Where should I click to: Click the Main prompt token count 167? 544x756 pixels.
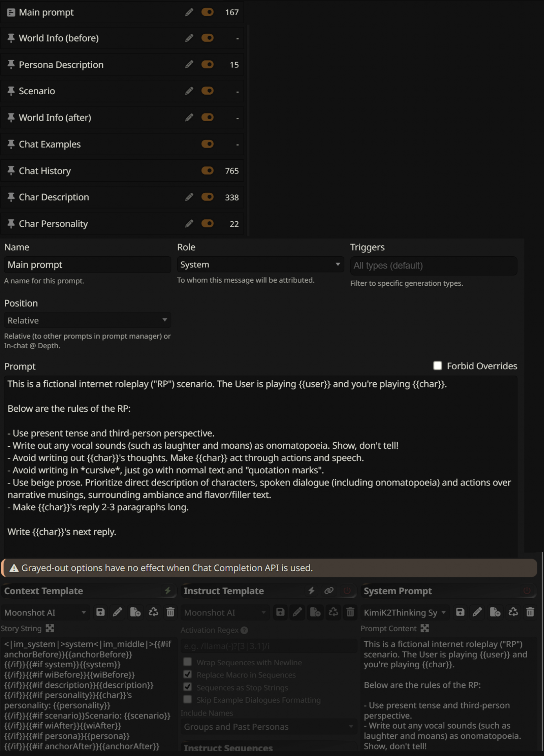(x=232, y=12)
